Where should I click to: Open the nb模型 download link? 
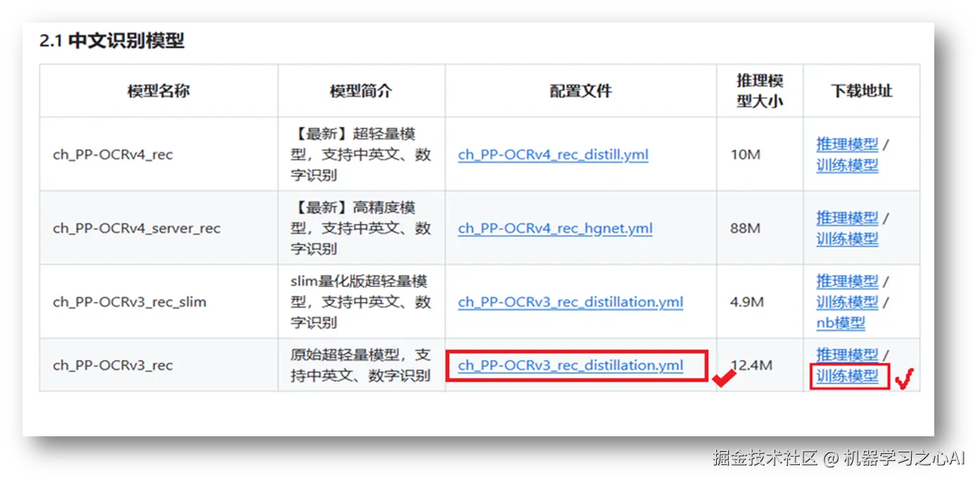click(x=839, y=323)
